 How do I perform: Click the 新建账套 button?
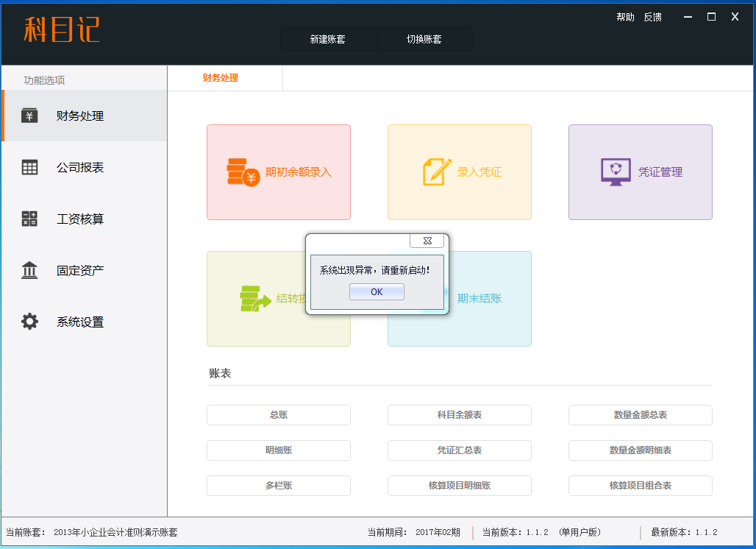point(328,40)
